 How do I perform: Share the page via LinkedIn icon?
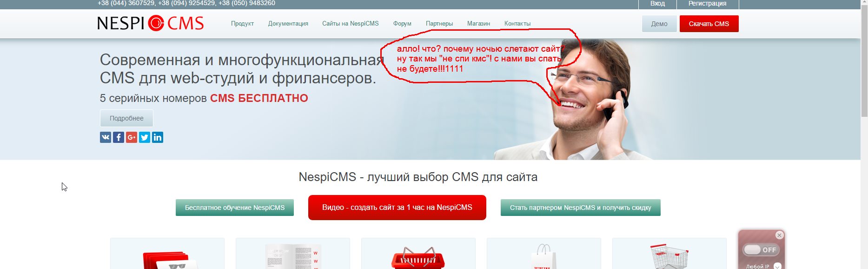[x=158, y=137]
